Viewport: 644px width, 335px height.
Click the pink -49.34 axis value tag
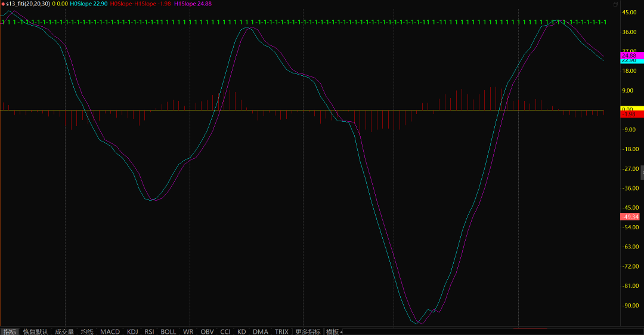click(630, 217)
